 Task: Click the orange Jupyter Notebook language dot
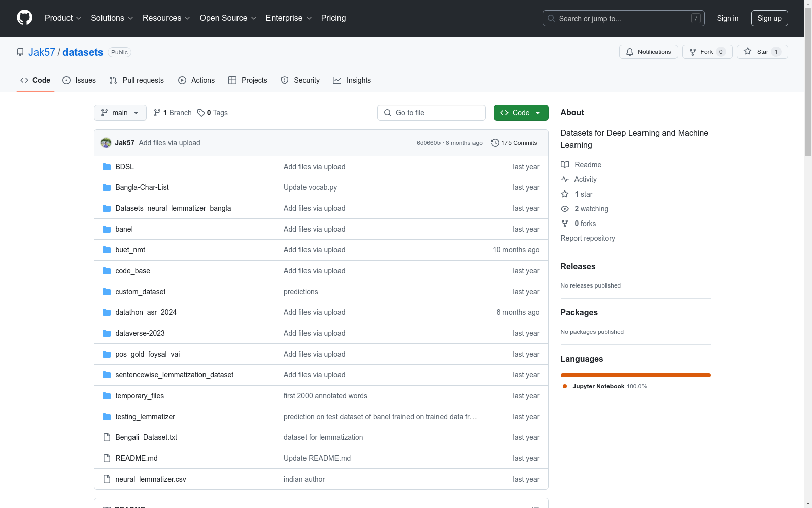[565, 386]
